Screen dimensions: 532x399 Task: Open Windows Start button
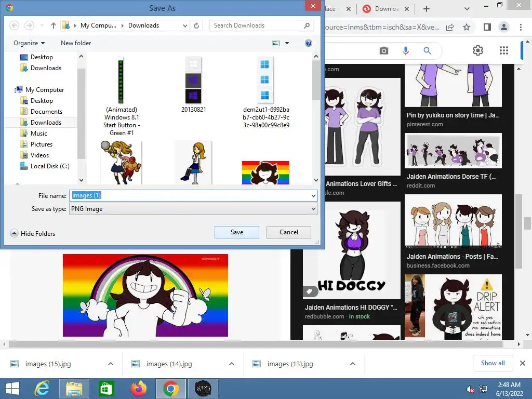pyautogui.click(x=12, y=389)
